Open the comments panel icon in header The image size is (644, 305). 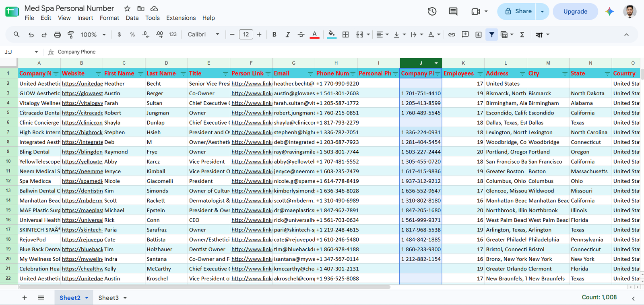tap(453, 12)
